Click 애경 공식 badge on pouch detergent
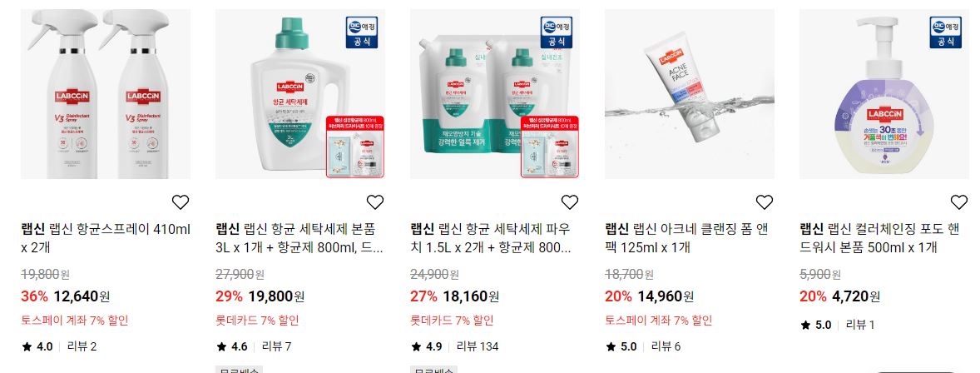Viewport: 980px width, 373px height. [557, 32]
